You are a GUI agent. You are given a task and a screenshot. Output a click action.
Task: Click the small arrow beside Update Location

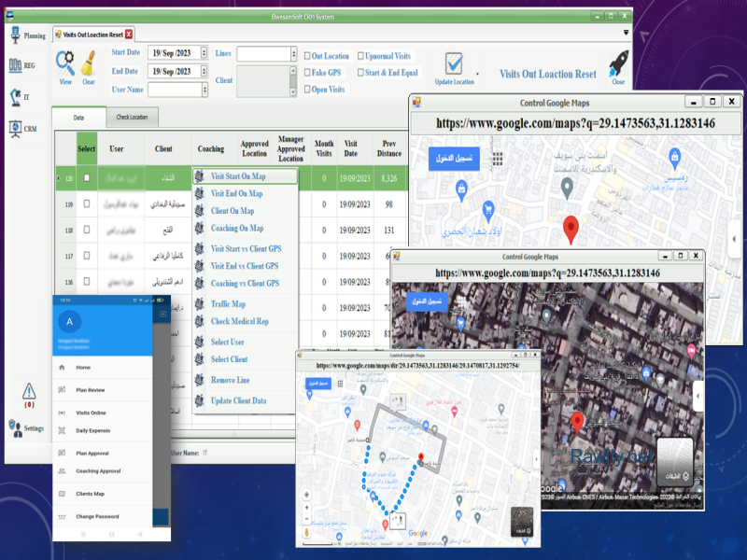(x=477, y=75)
